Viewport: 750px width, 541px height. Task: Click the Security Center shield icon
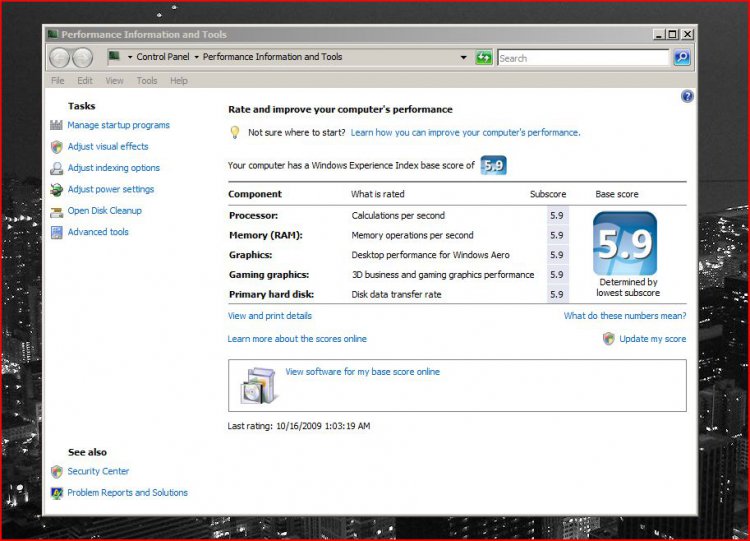[56, 472]
